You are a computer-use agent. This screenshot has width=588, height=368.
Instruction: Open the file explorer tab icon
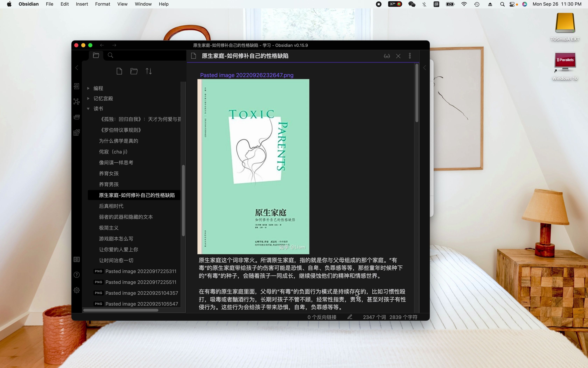pyautogui.click(x=96, y=56)
